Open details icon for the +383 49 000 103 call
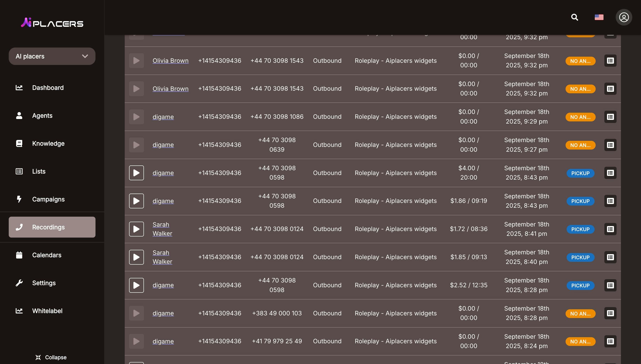Screen dimensions: 641x364 [610, 313]
